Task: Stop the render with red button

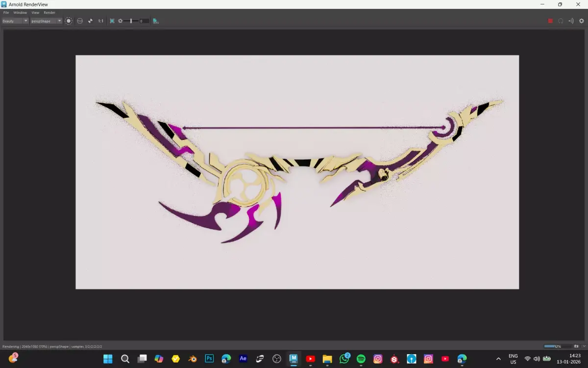Action: [550, 21]
